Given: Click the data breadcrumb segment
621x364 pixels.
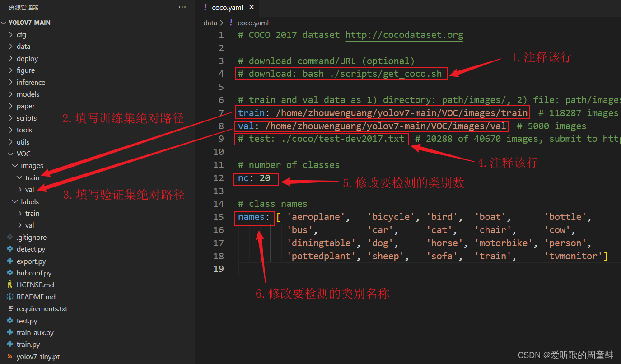Looking at the screenshot, I should [210, 23].
